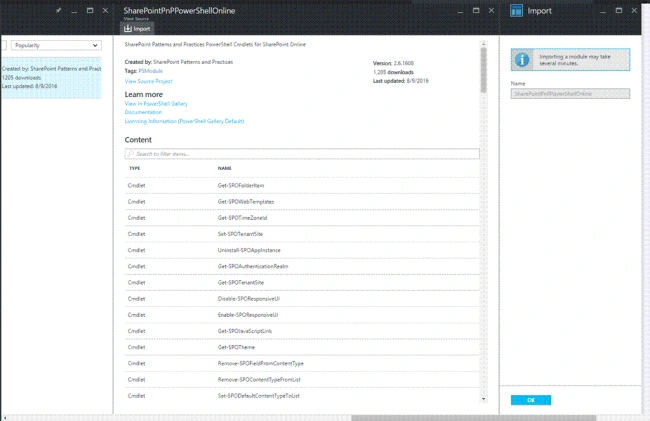Viewport: 650px width, 421px height.
Task: Select the Get-SPOTheme row
Action: click(x=302, y=347)
